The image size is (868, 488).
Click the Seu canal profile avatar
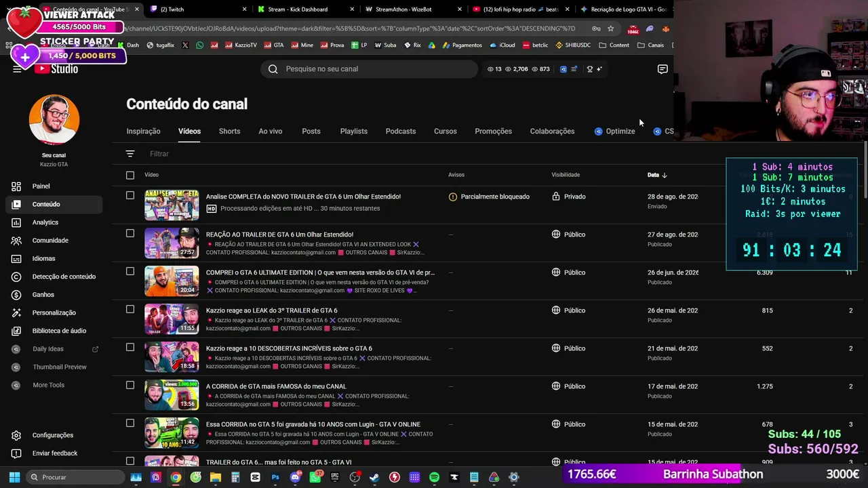click(54, 120)
